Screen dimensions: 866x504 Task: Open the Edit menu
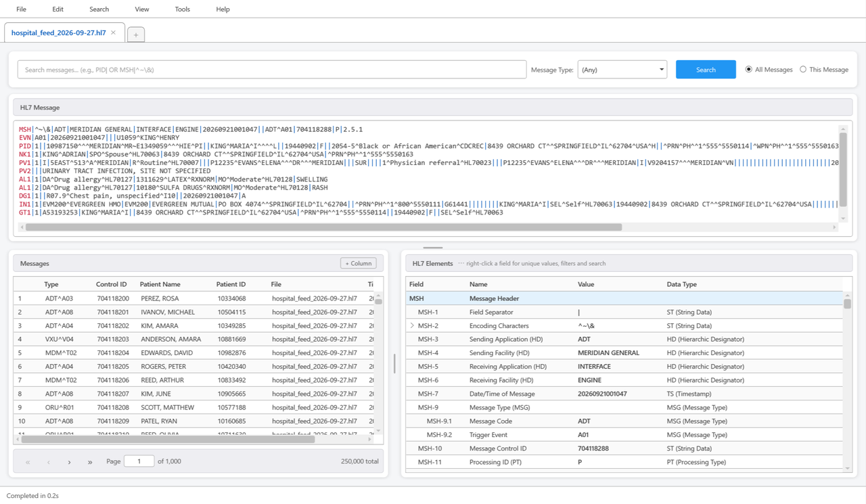[x=58, y=9]
